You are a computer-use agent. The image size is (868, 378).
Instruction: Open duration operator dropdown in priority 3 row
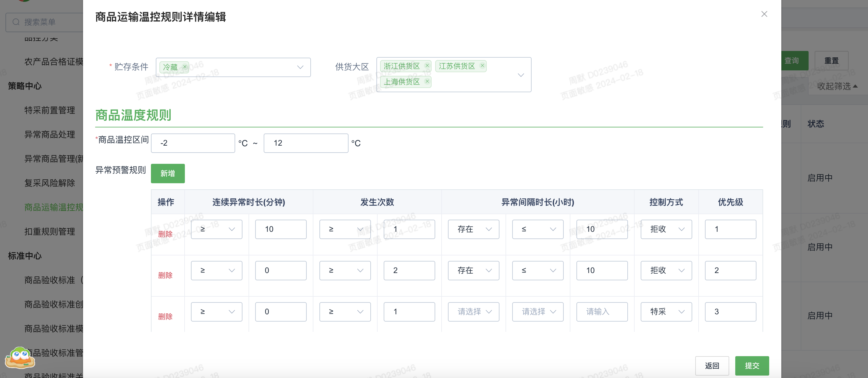[216, 312]
